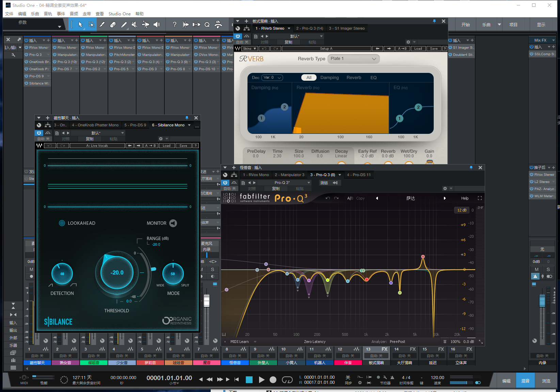Open the Dec Var dropdown in RVerb
This screenshot has height=392, width=560.
[x=272, y=77]
